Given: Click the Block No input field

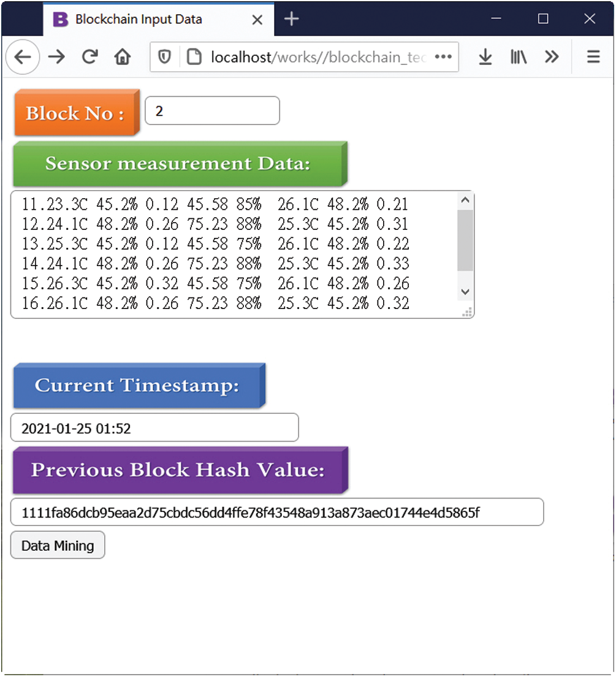Looking at the screenshot, I should [x=212, y=111].
